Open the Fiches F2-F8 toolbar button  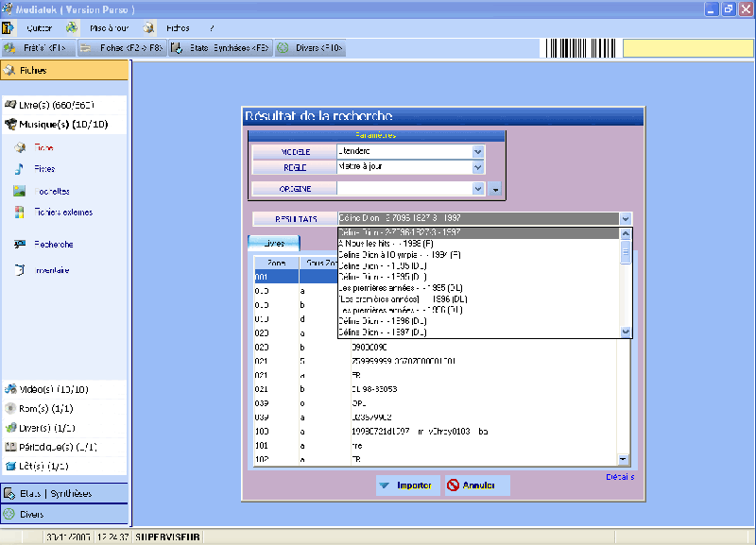pyautogui.click(x=122, y=48)
